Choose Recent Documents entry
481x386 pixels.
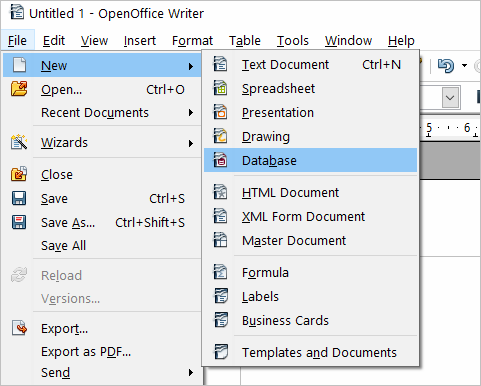102,113
